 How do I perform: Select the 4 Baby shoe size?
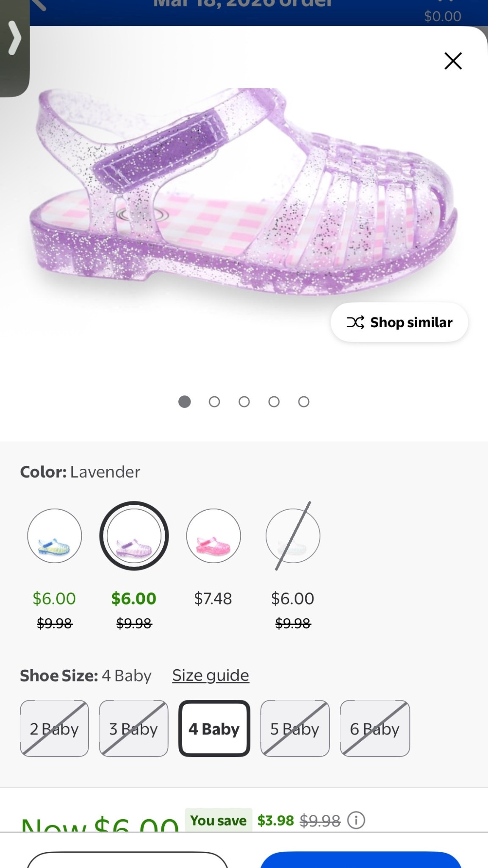(214, 728)
